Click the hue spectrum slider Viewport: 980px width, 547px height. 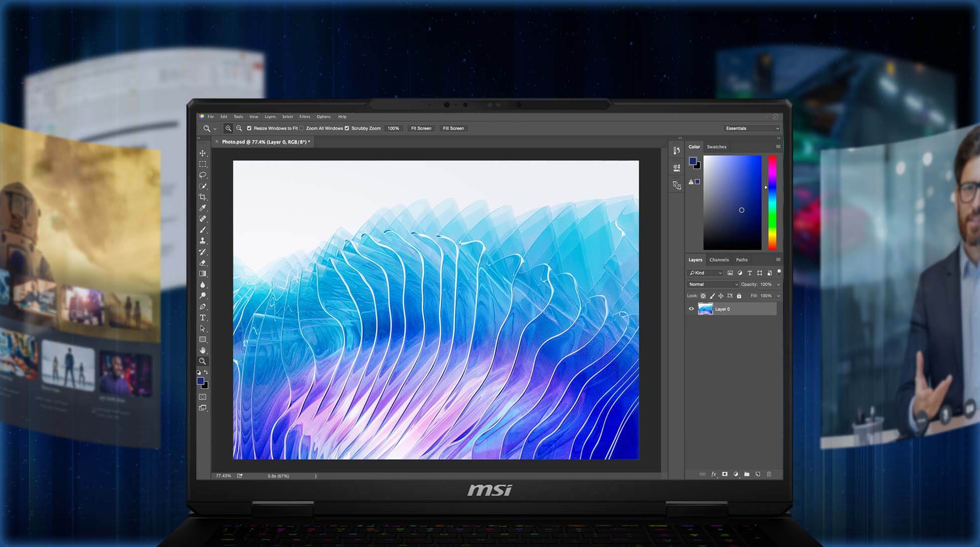[x=772, y=202]
